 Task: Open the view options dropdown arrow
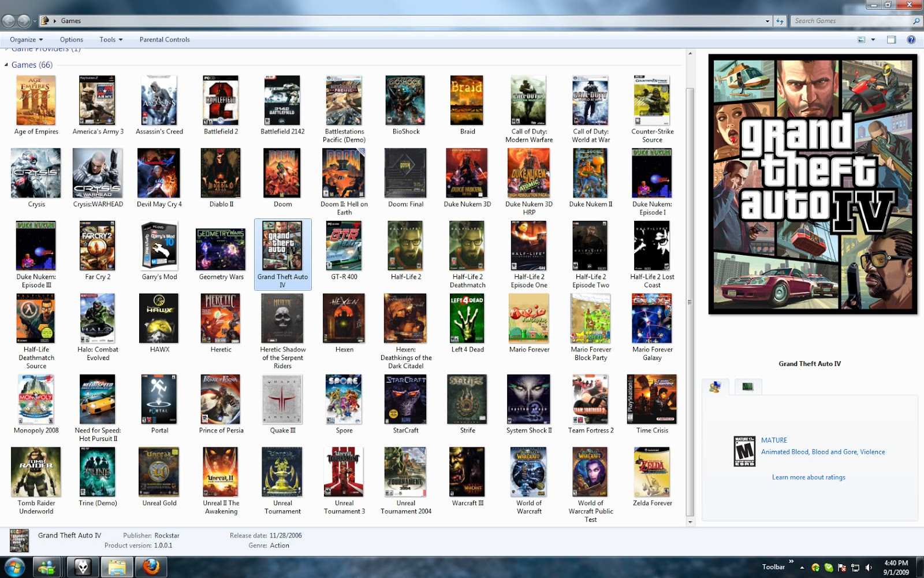point(873,40)
